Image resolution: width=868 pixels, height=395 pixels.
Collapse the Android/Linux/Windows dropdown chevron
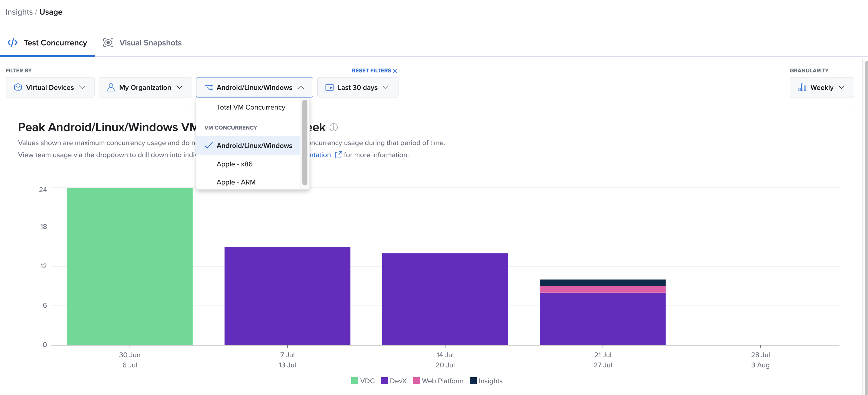(x=300, y=87)
